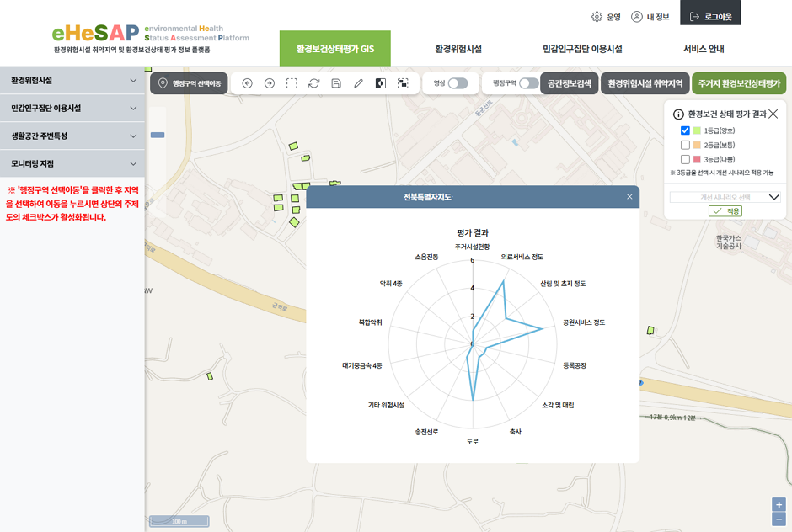
Task: Go to previous map view arrow
Action: 247,83
